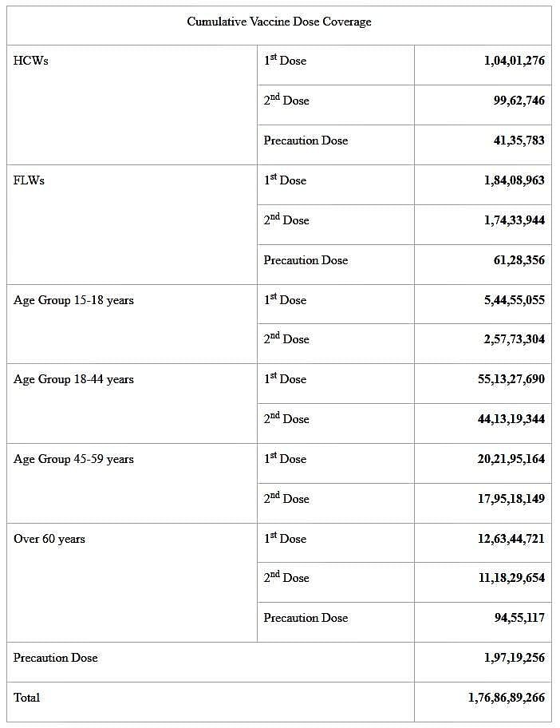560x728 pixels.
Task: Select the FLWs group label
Action: click(30, 180)
